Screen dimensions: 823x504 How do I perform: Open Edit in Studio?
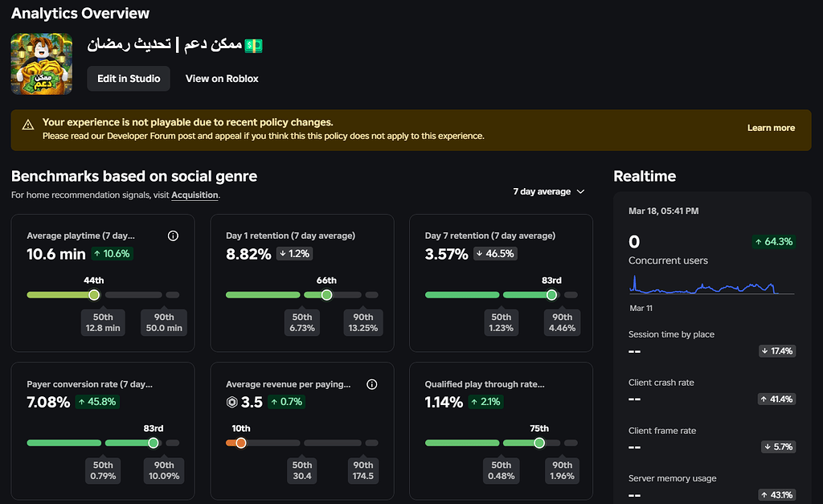point(129,79)
